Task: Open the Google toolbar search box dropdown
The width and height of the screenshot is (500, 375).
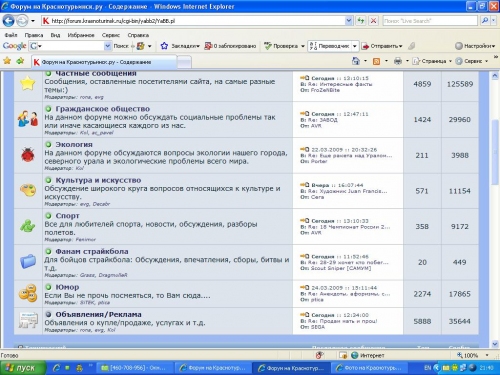Action: tap(107, 46)
